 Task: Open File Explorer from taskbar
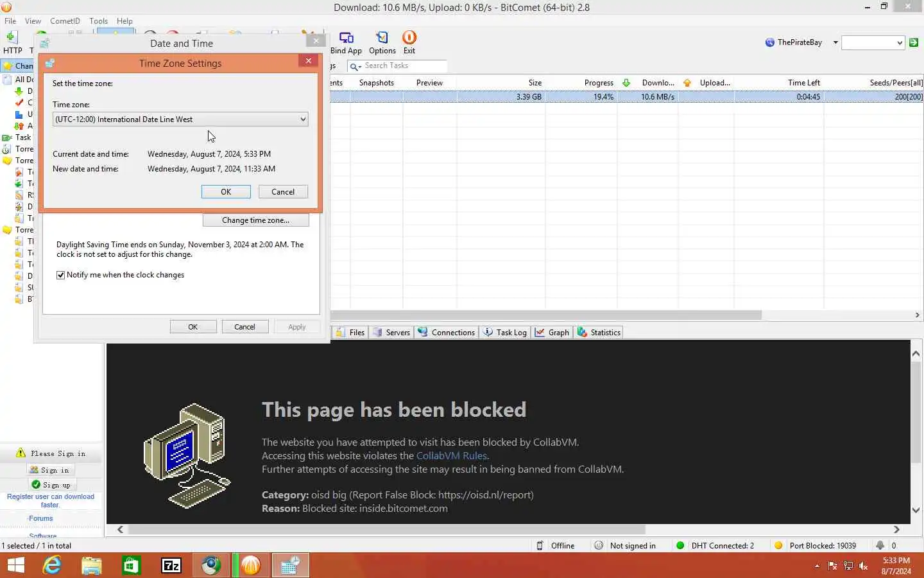tap(92, 565)
